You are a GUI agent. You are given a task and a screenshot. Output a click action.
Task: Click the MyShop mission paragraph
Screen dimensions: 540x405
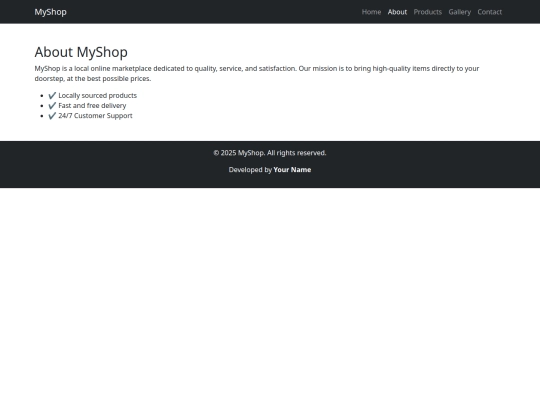point(257,73)
